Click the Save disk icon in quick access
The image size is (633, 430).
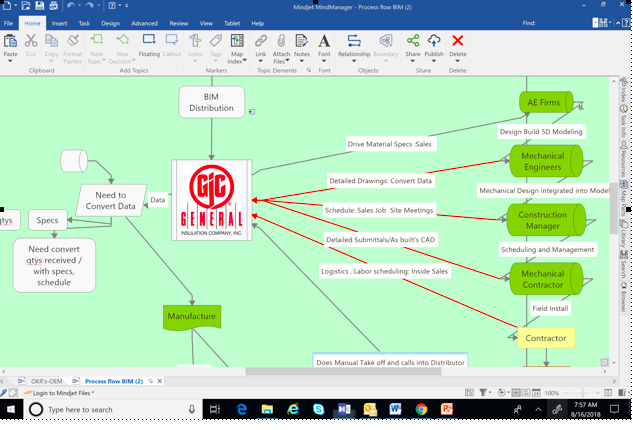(x=40, y=6)
